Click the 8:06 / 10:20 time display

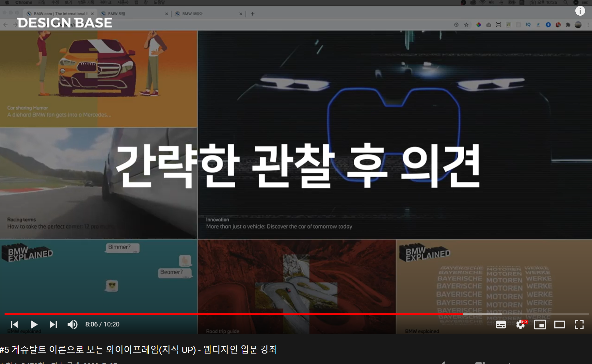[102, 324]
